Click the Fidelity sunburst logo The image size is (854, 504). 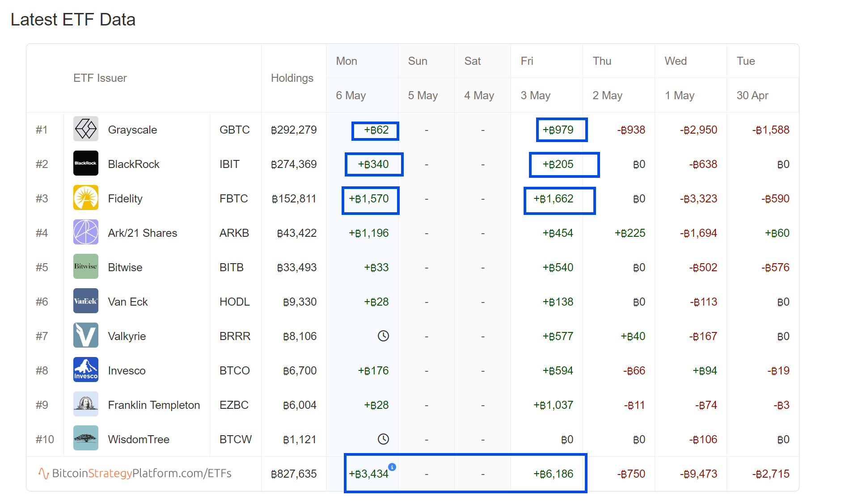[x=85, y=198]
